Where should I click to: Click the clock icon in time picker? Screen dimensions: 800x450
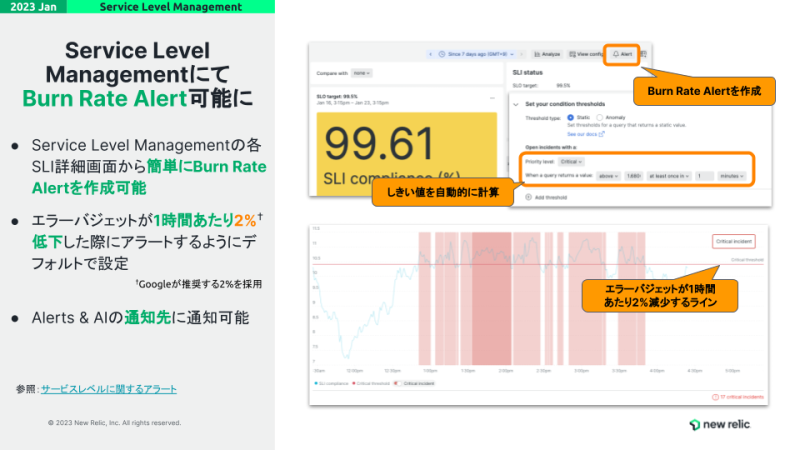coord(442,54)
